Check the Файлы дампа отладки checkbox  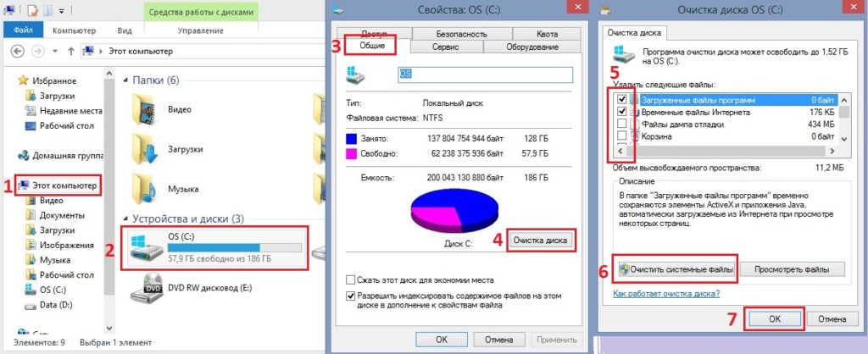pyautogui.click(x=621, y=124)
